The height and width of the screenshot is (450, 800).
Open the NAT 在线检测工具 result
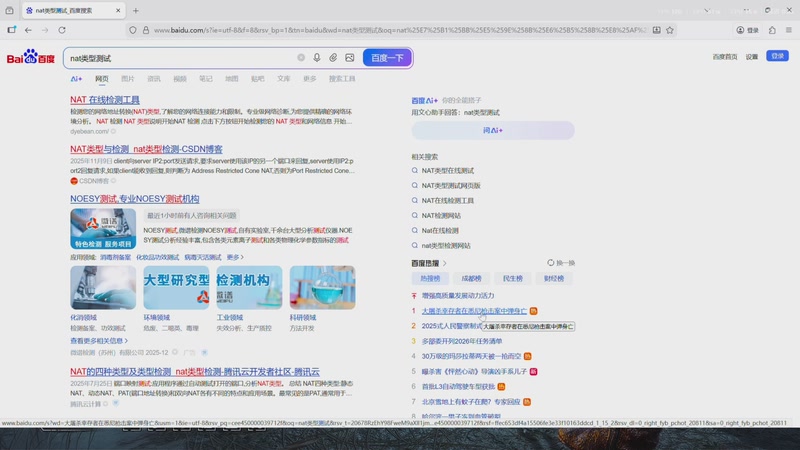105,99
